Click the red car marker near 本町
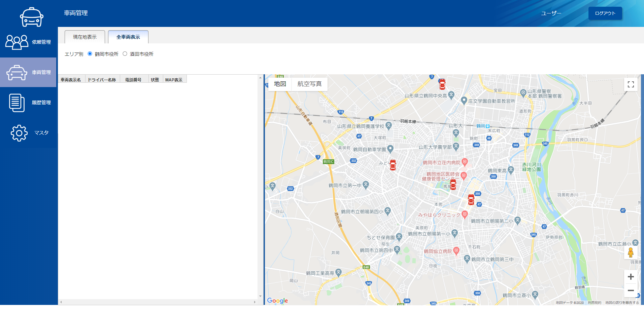This screenshot has height=315, width=644. click(x=471, y=199)
